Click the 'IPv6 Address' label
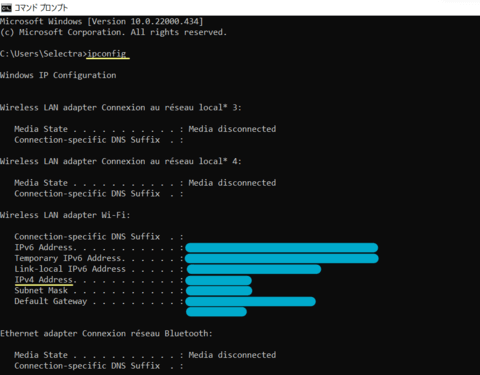This screenshot has width=480, height=375. coord(44,248)
